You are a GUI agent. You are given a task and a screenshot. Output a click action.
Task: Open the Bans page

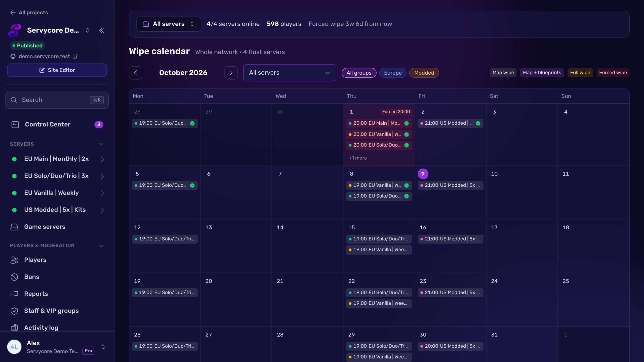click(57, 277)
